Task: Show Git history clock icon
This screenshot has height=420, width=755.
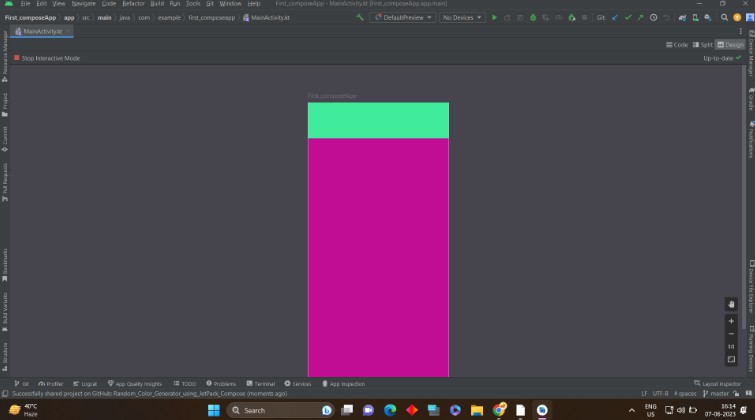Action: [653, 17]
